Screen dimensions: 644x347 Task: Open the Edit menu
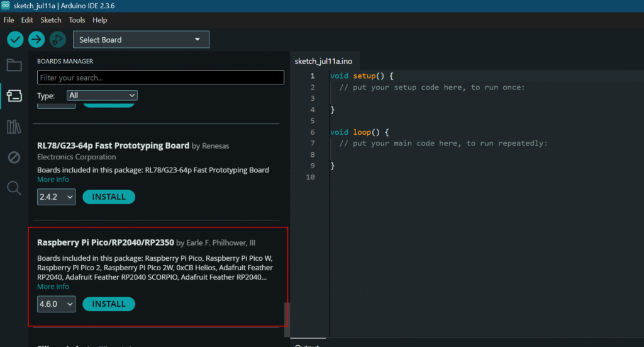27,20
